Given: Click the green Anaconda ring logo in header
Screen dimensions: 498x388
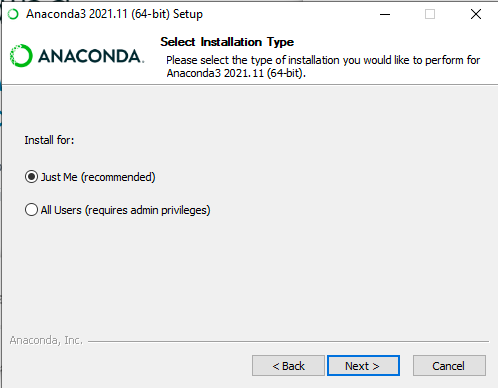Looking at the screenshot, I should coord(21,56).
